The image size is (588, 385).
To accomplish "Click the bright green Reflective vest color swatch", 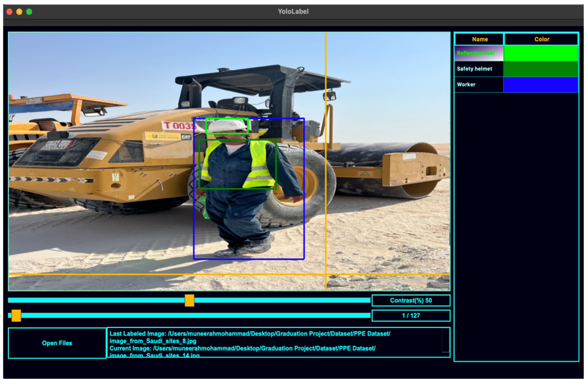I will pos(541,53).
